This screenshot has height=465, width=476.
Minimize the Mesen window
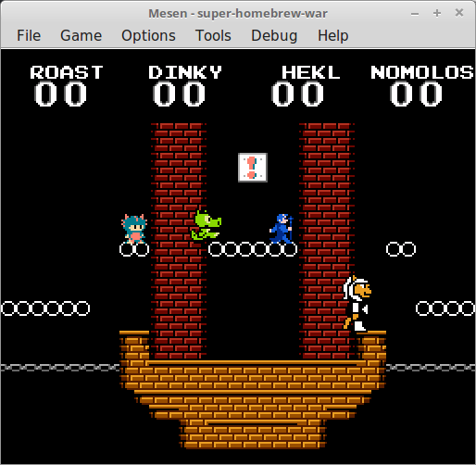415,13
